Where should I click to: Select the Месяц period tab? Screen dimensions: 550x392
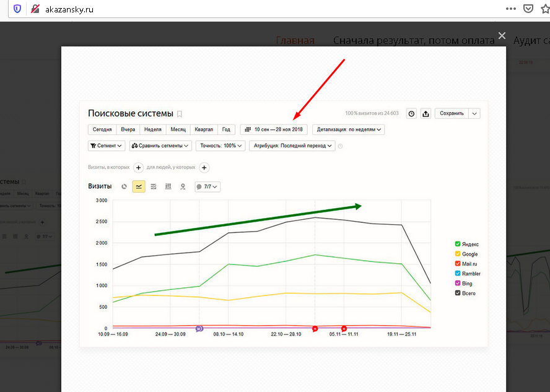pos(178,129)
